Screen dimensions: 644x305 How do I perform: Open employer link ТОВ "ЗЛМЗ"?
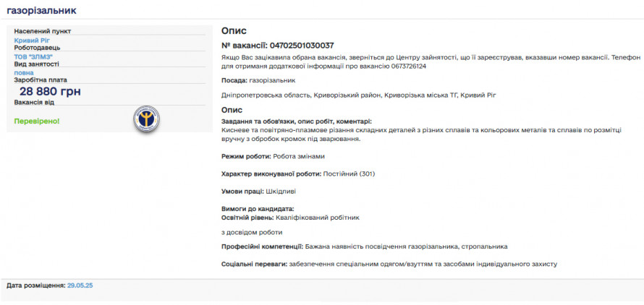[33, 56]
